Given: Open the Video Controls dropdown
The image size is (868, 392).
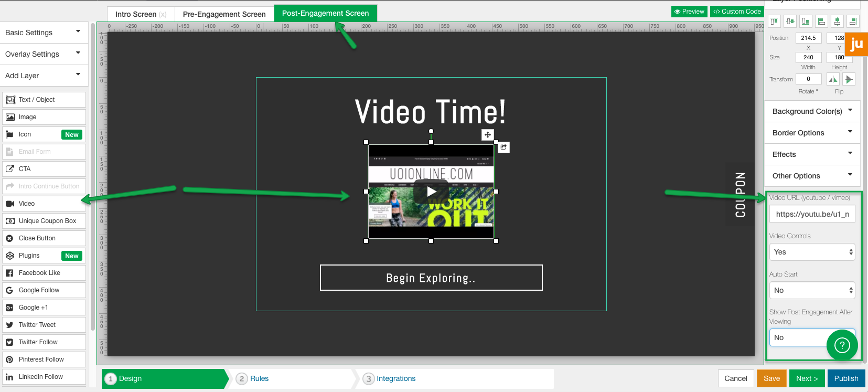Looking at the screenshot, I should [x=812, y=252].
